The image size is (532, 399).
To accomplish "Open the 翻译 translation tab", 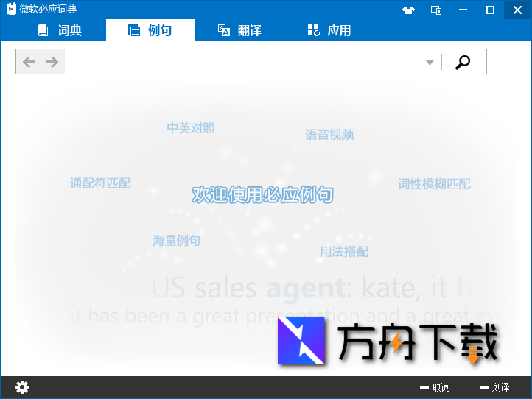I will coord(239,30).
